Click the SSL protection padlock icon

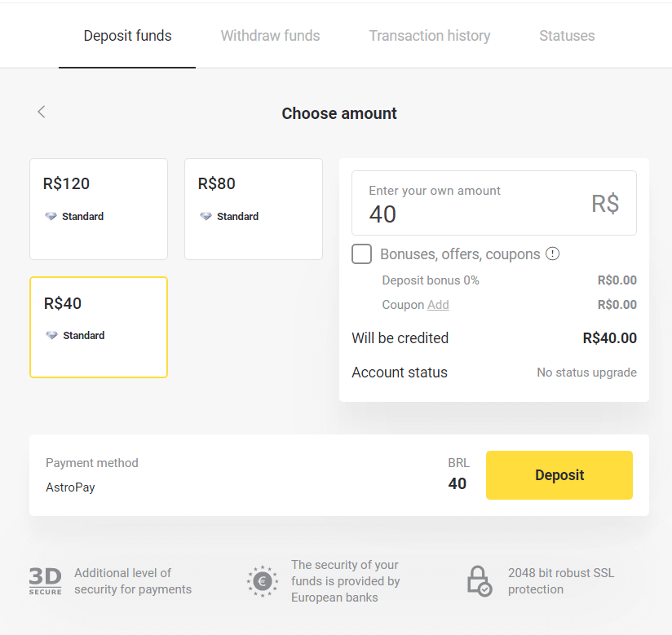coord(479,581)
